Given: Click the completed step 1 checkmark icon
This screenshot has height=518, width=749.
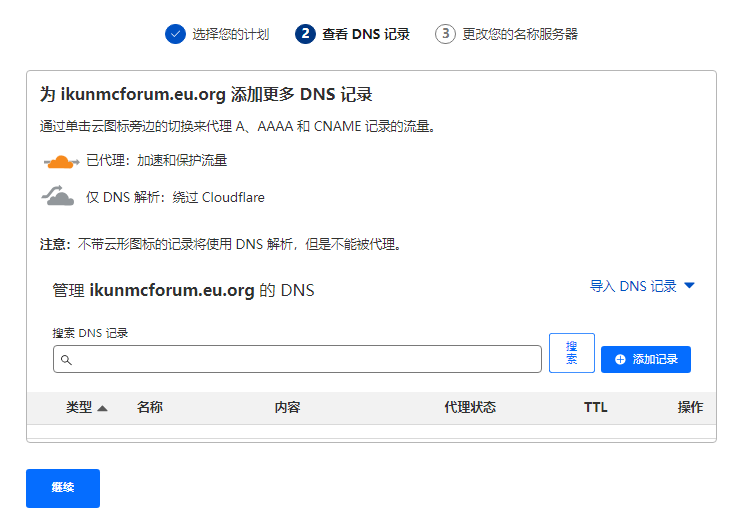Looking at the screenshot, I should click(175, 34).
